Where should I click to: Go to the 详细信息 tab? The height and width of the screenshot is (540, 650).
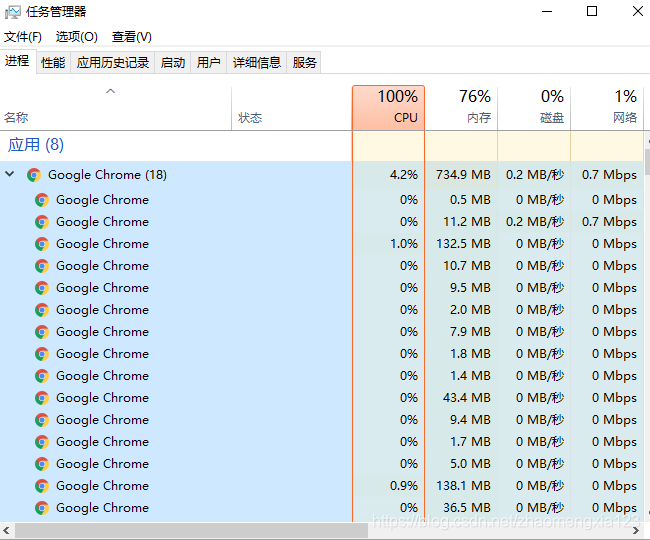pyautogui.click(x=257, y=63)
